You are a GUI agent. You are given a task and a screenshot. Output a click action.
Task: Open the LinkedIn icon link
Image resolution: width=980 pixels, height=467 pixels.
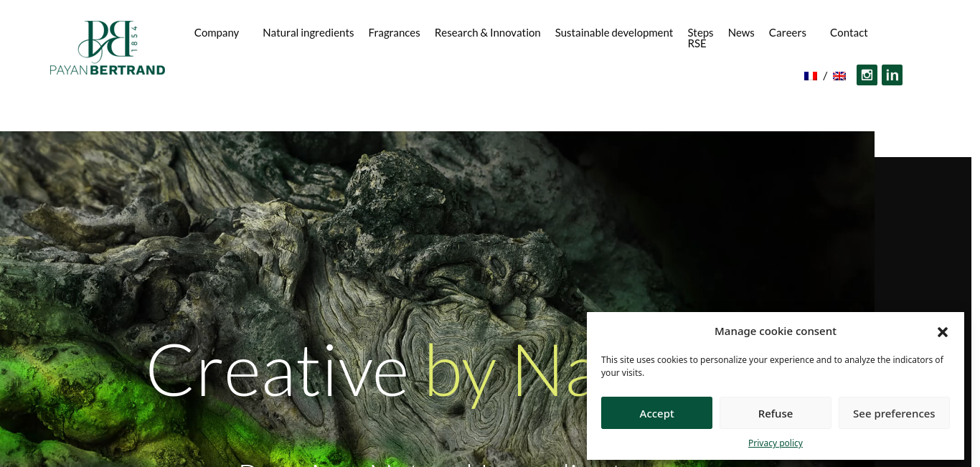892,75
